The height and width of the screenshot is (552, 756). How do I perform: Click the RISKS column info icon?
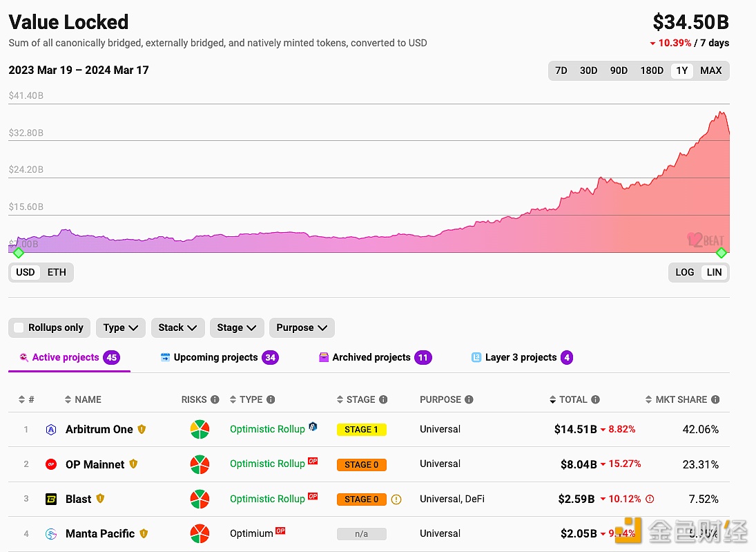(215, 399)
